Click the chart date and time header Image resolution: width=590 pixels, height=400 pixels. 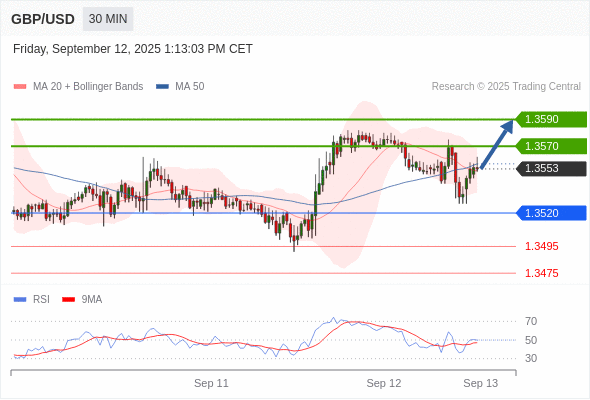133,49
